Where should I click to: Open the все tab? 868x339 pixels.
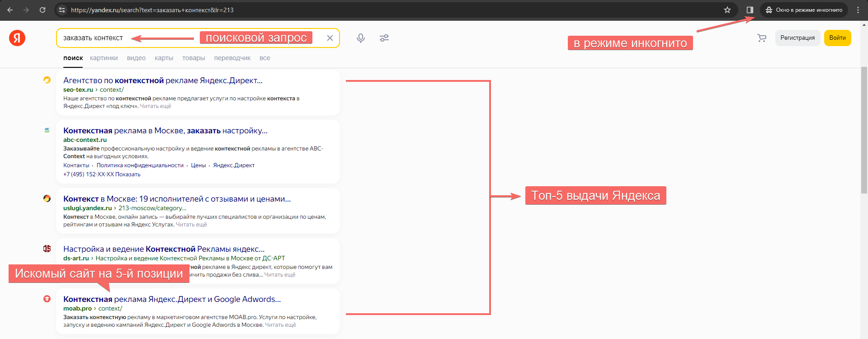pyautogui.click(x=265, y=58)
